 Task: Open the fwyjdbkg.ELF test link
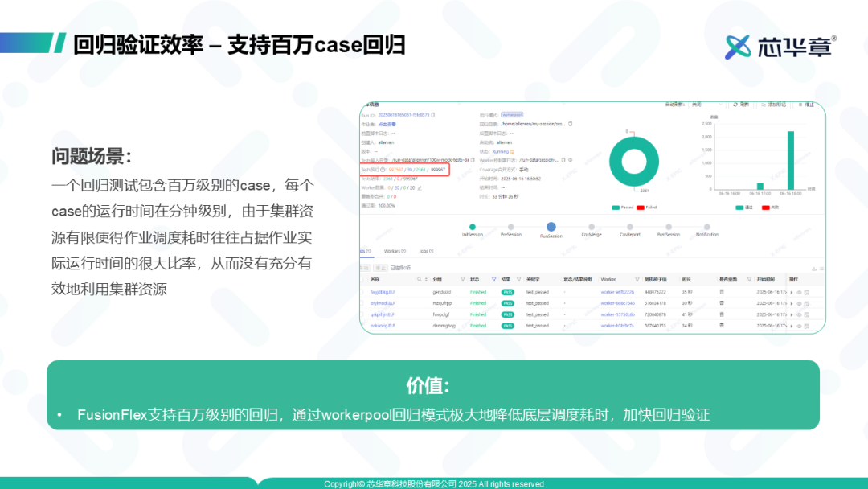tap(383, 292)
